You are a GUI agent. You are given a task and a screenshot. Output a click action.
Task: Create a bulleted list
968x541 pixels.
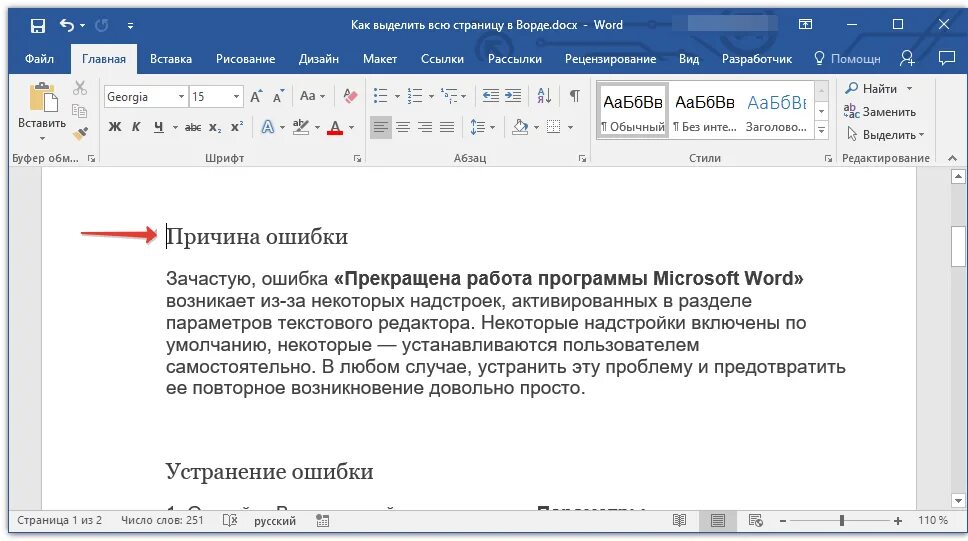coord(380,96)
